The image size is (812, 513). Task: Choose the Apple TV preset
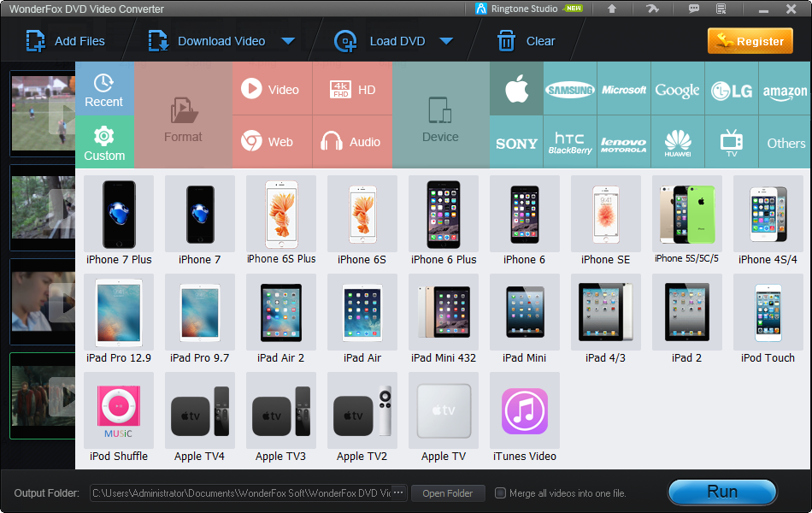444,418
